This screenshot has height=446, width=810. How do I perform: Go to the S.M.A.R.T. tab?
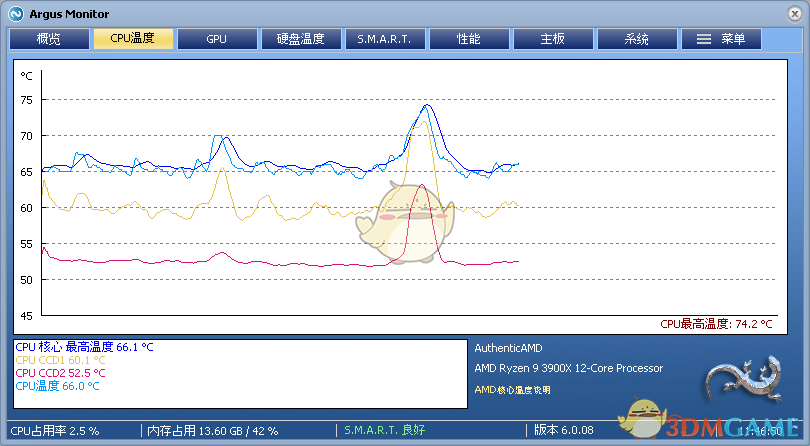tap(385, 39)
